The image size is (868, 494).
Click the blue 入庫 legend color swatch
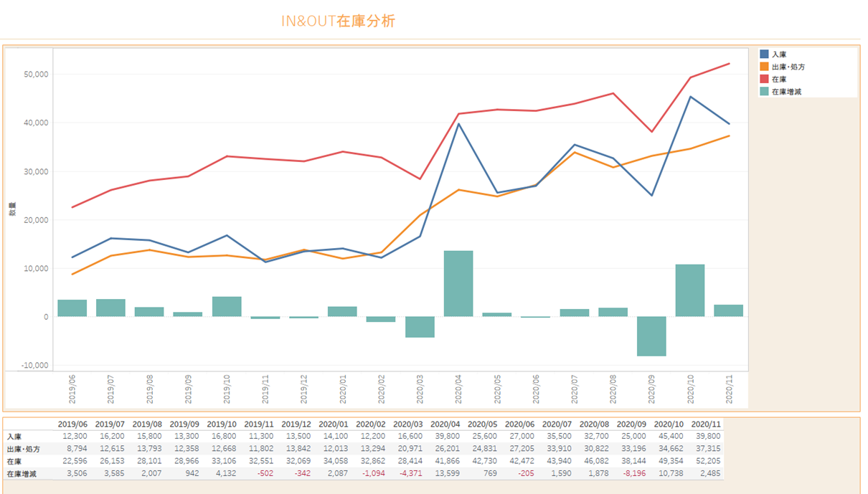[765, 54]
